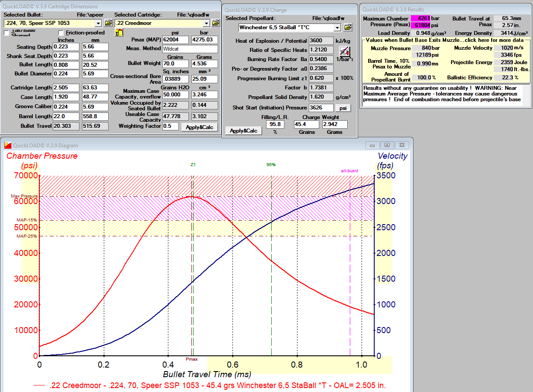Click the propellant data edit icon
This screenshot has height=392, width=533.
point(344,51)
